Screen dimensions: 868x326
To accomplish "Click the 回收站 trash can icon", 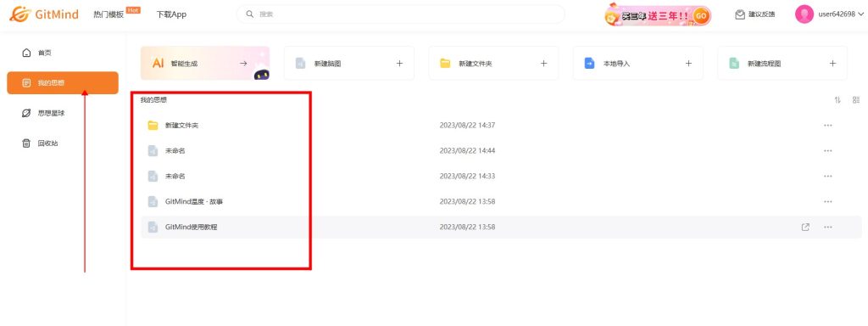I will 26,143.
